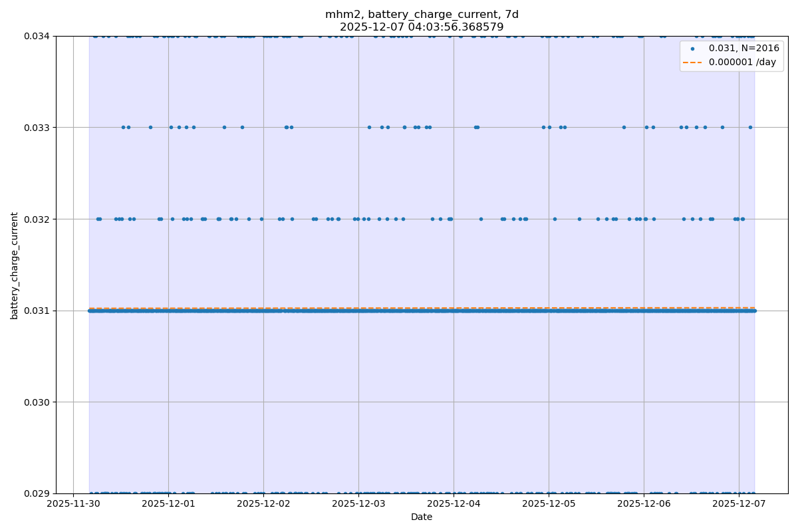Click the plot title 'mhm2, battery_charge_current, 7d'

(x=422, y=15)
